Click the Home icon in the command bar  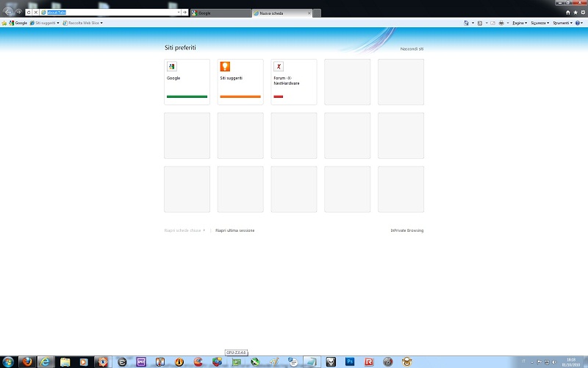466,23
